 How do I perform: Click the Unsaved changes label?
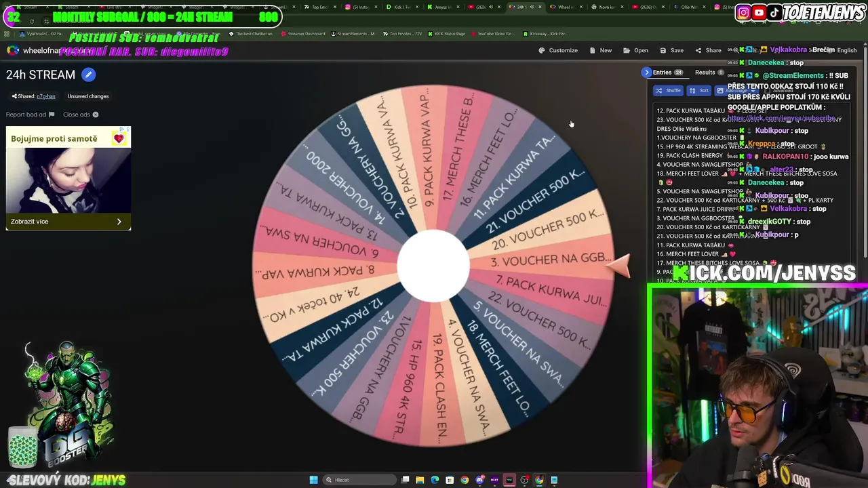(x=88, y=96)
